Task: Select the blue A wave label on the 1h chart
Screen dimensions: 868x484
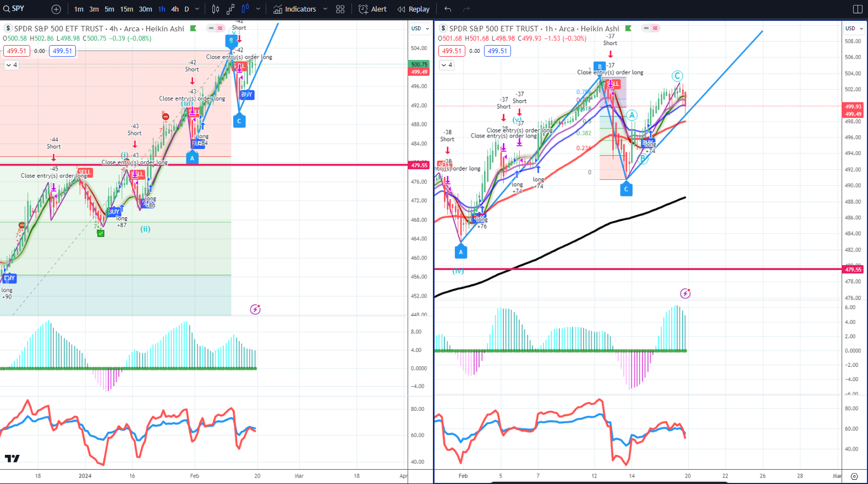Action: coord(461,252)
